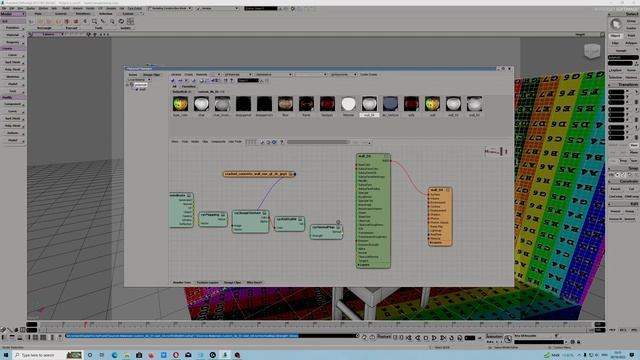Viewport: 640px width, 360px height.
Task: Open the User Tools menu
Action: 235,142
